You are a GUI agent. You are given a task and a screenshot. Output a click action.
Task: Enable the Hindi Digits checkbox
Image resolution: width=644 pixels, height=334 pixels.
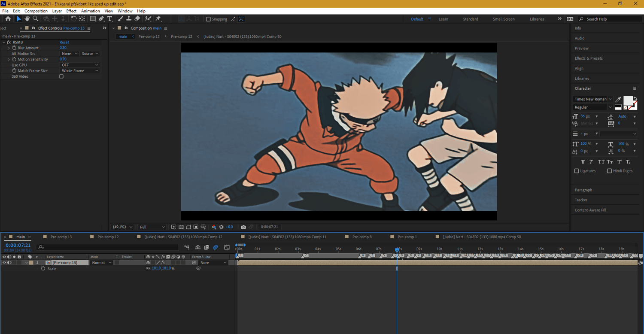coord(609,171)
